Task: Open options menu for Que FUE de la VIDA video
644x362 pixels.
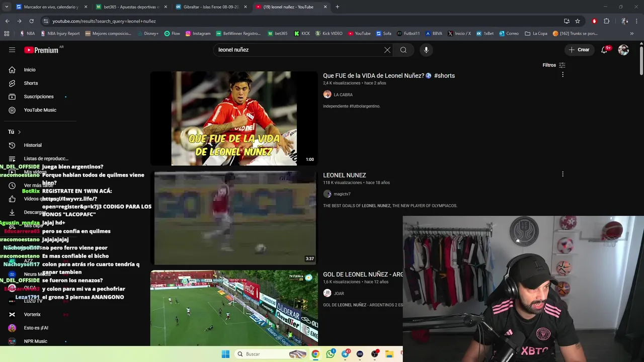Action: tap(562, 74)
